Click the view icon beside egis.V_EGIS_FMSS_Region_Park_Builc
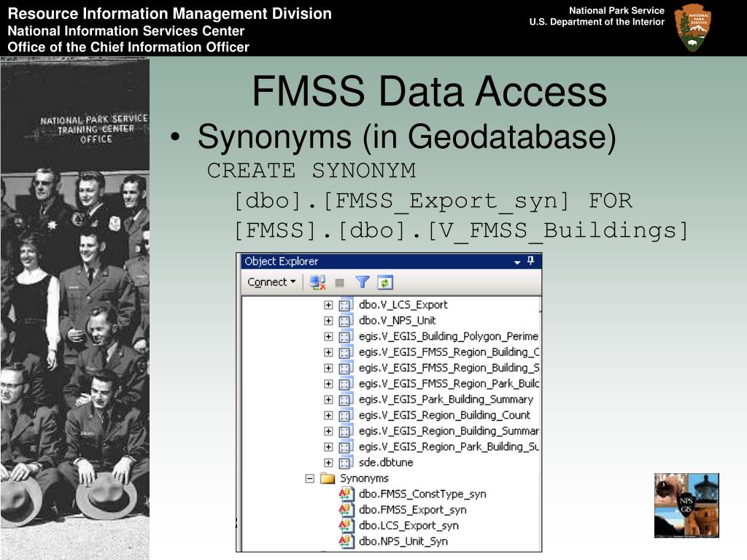The width and height of the screenshot is (747, 560). click(345, 384)
